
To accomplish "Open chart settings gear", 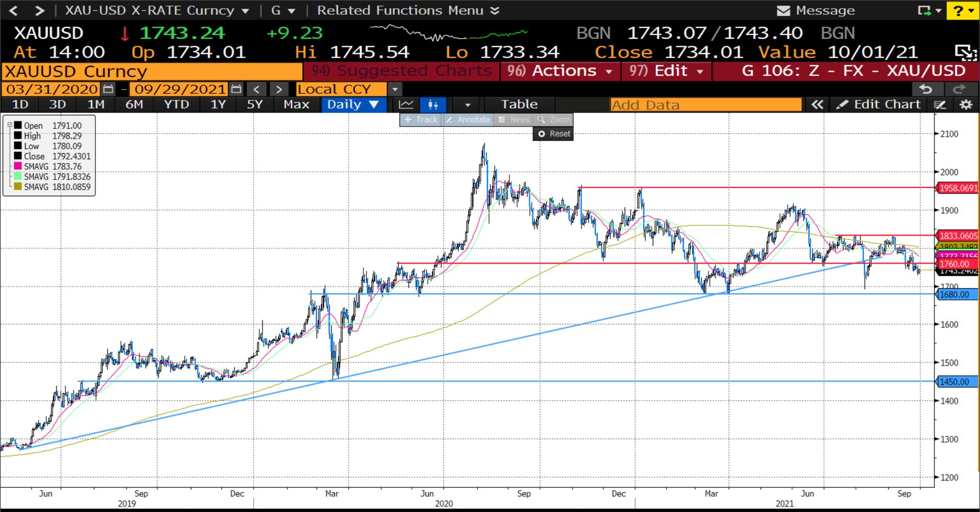I will (x=965, y=105).
